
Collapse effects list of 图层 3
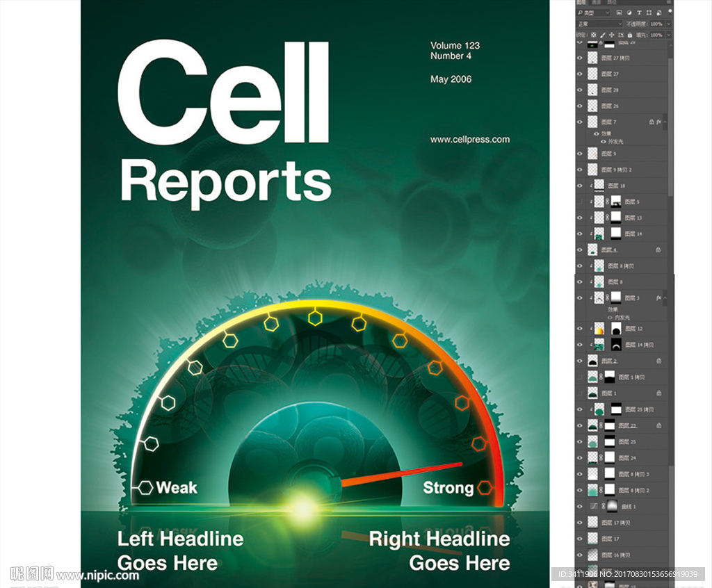[x=665, y=298]
